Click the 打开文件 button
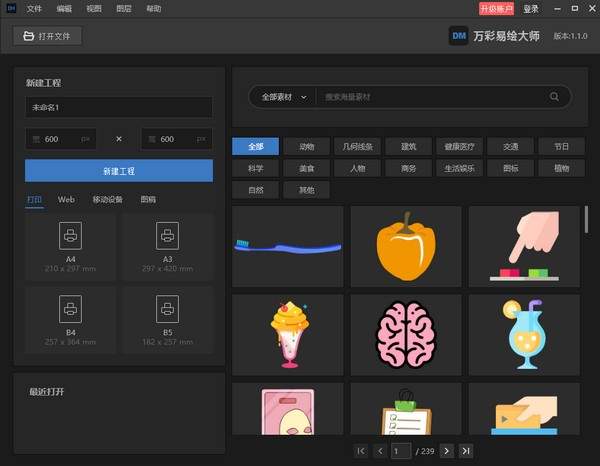 click(x=48, y=37)
